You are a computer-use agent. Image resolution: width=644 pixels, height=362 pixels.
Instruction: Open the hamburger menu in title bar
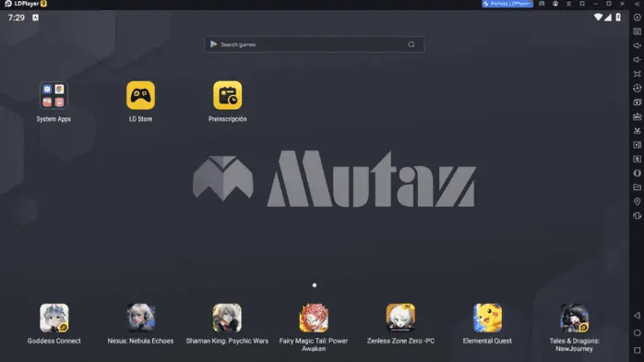coord(569,4)
